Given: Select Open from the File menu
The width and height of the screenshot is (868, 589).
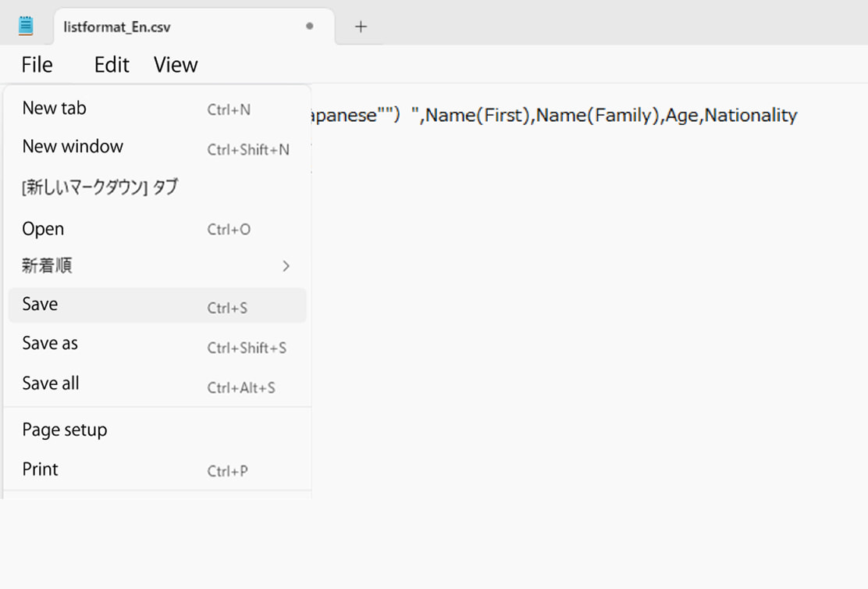Looking at the screenshot, I should 42,228.
